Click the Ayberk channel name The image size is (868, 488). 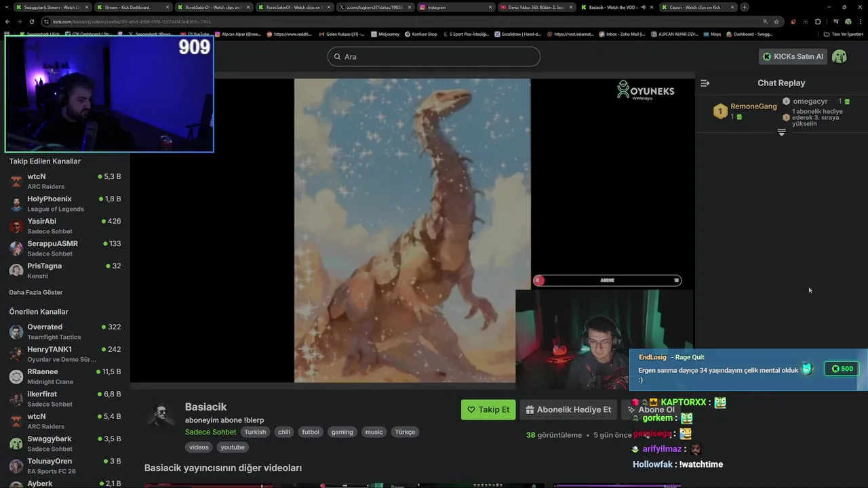40,483
